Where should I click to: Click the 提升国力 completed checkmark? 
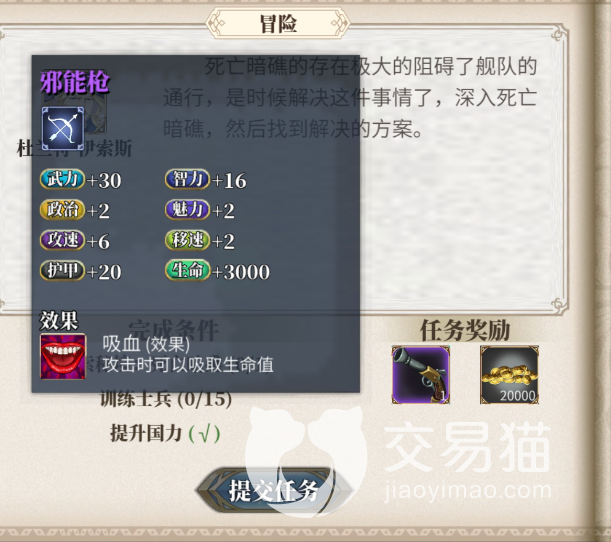[x=204, y=433]
